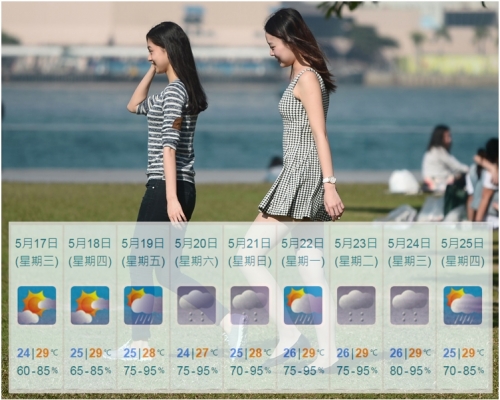Click the 24|29°C temperature for May 17
Image resolution: width=500 pixels, height=400 pixels.
click(37, 353)
